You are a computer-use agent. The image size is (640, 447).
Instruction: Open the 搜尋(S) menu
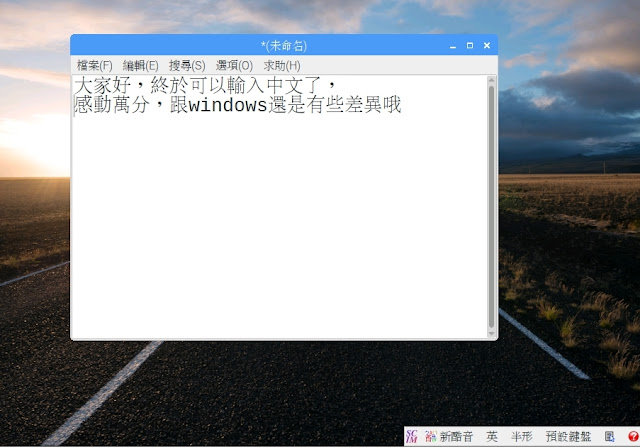tap(187, 65)
